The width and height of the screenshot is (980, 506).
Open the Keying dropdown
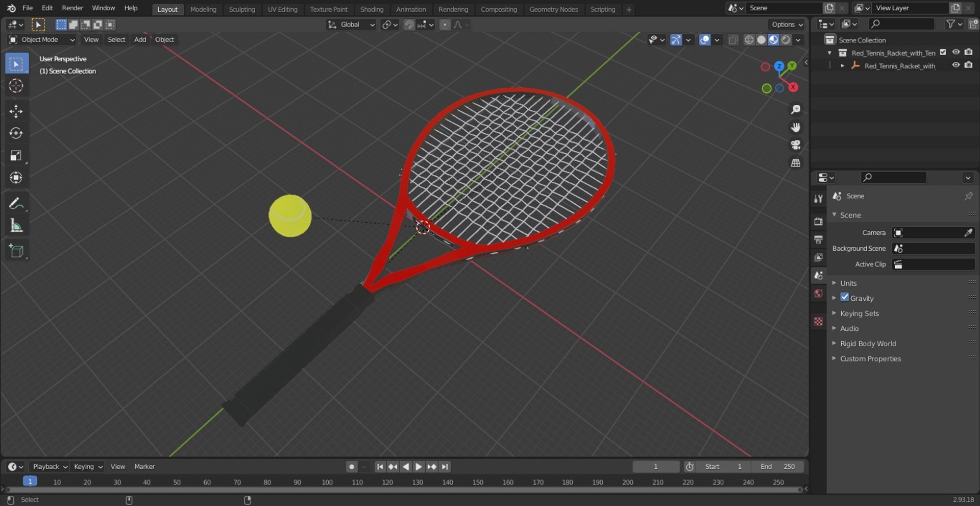coord(88,467)
